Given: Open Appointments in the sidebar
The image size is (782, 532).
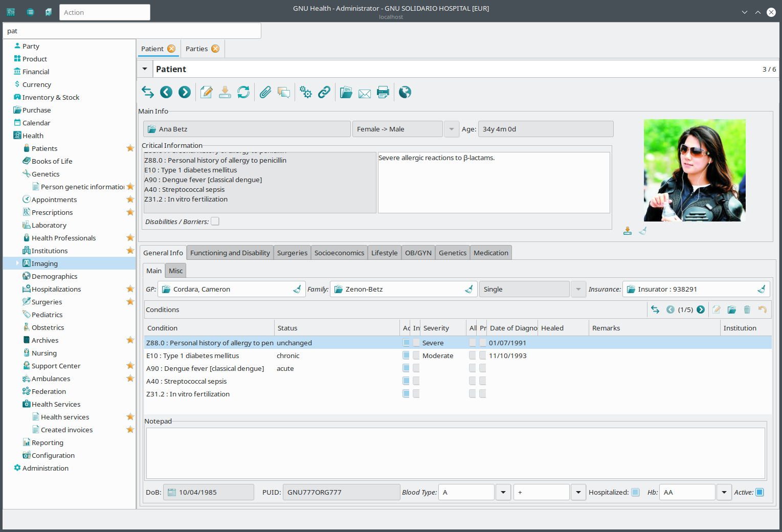Looking at the screenshot, I should [x=54, y=199].
